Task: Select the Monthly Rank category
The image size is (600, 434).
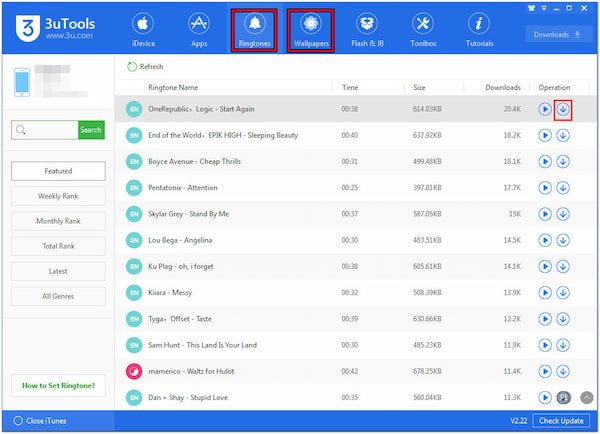Action: [x=58, y=221]
